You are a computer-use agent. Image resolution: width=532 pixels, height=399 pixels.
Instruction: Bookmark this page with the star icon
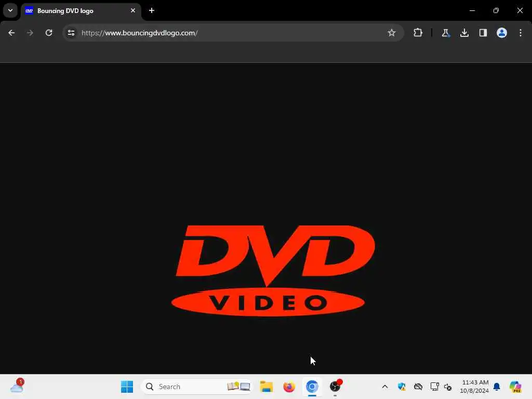[x=392, y=33]
